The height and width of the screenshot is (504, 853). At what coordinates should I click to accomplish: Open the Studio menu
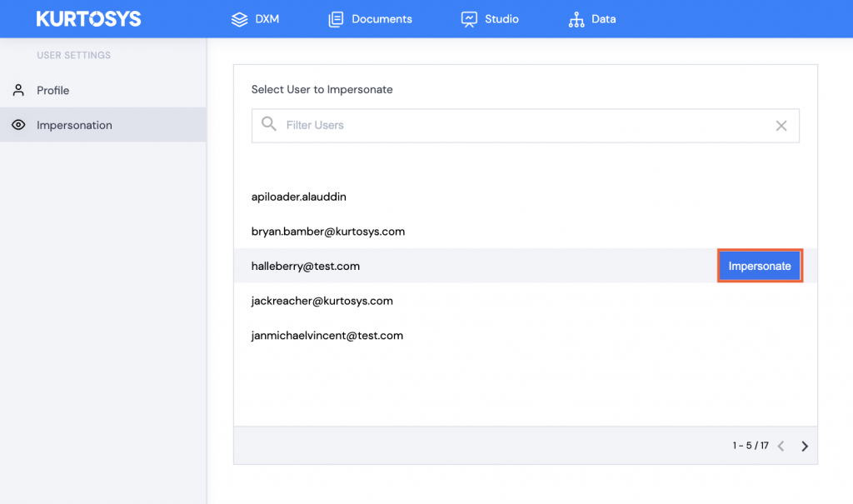coord(490,19)
